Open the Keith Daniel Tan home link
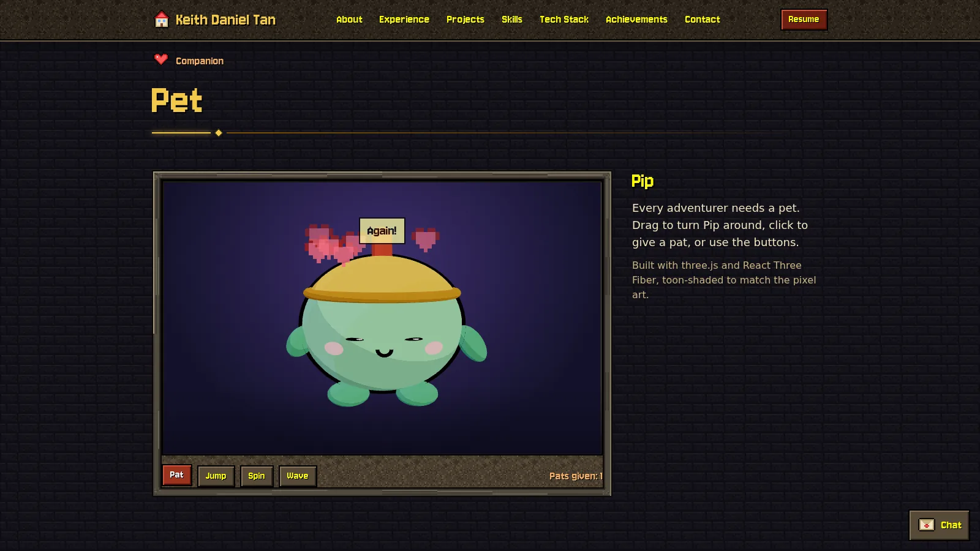The image size is (980, 551). [215, 20]
